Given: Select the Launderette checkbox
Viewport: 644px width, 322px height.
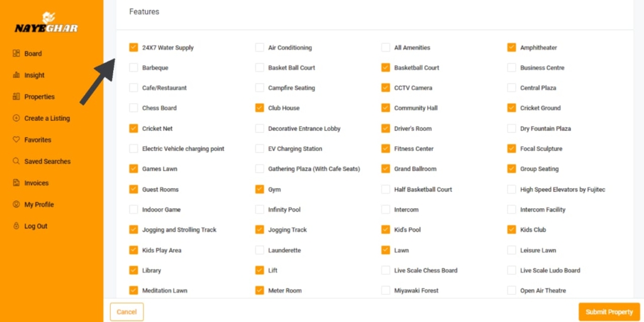Looking at the screenshot, I should (260, 250).
